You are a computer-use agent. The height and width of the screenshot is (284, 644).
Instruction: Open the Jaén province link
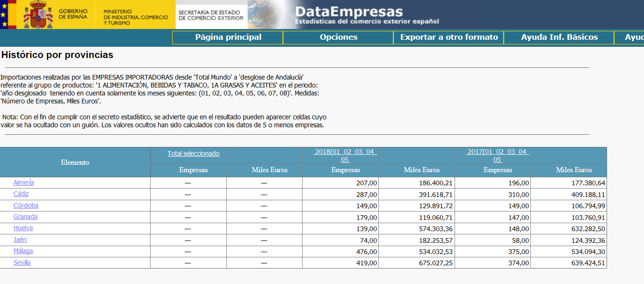click(x=20, y=240)
